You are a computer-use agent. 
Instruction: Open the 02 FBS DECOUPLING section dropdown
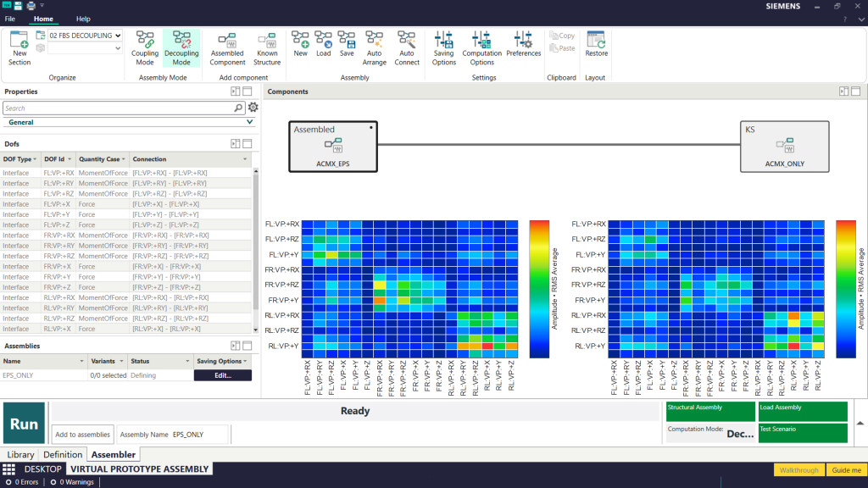pyautogui.click(x=86, y=36)
